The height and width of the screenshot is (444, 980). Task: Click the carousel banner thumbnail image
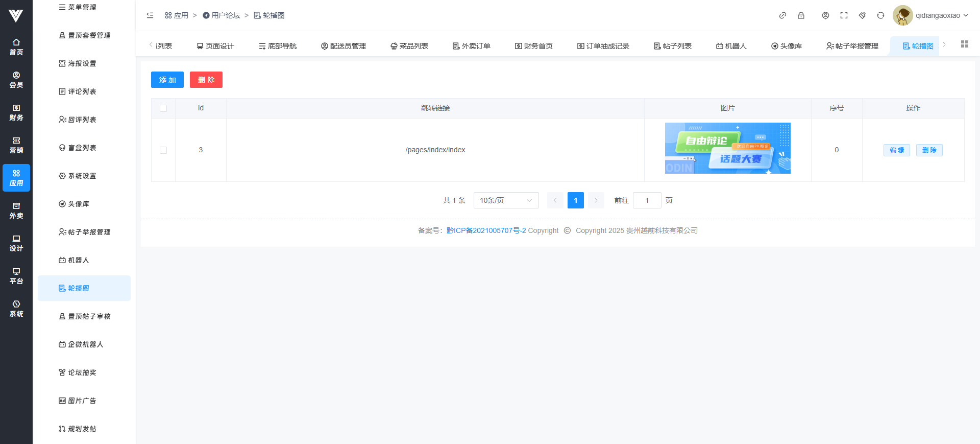(x=727, y=148)
